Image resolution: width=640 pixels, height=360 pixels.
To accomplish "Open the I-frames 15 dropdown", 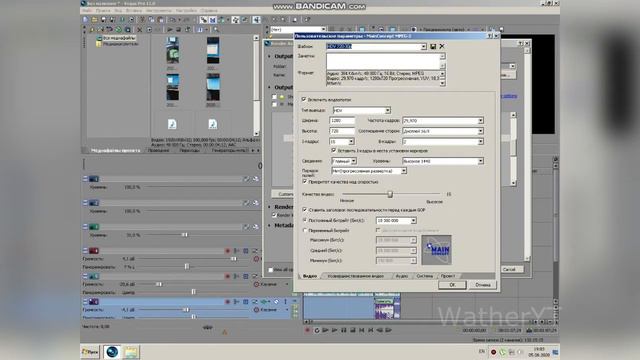I will point(351,142).
